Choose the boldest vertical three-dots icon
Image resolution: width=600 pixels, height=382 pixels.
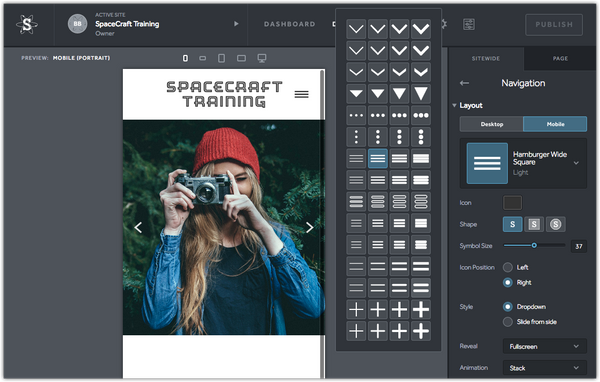point(421,137)
